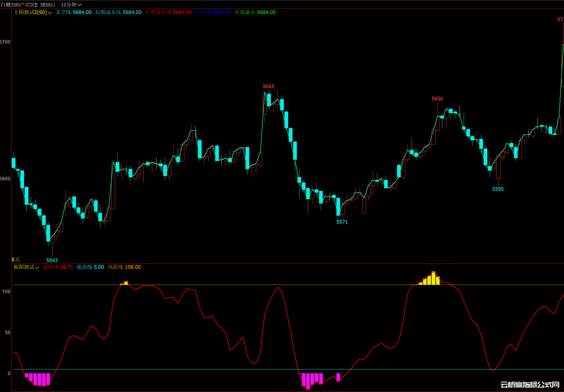Click the leftmost magenta bottom-signal bar cluster

tap(38, 379)
